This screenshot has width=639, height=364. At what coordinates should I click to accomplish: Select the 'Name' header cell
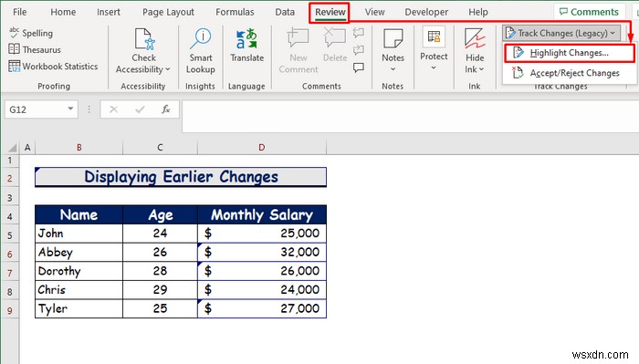79,214
